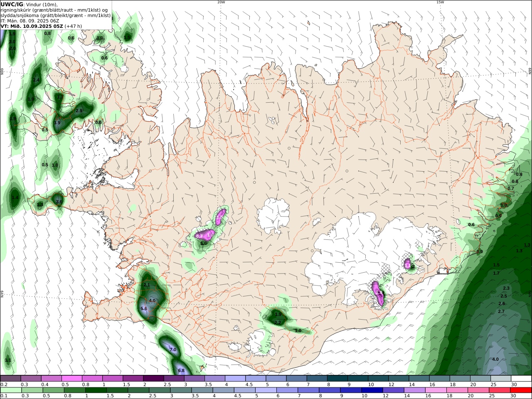Click the '15W' longitude label
This screenshot has height=399, width=532.
point(440,2)
